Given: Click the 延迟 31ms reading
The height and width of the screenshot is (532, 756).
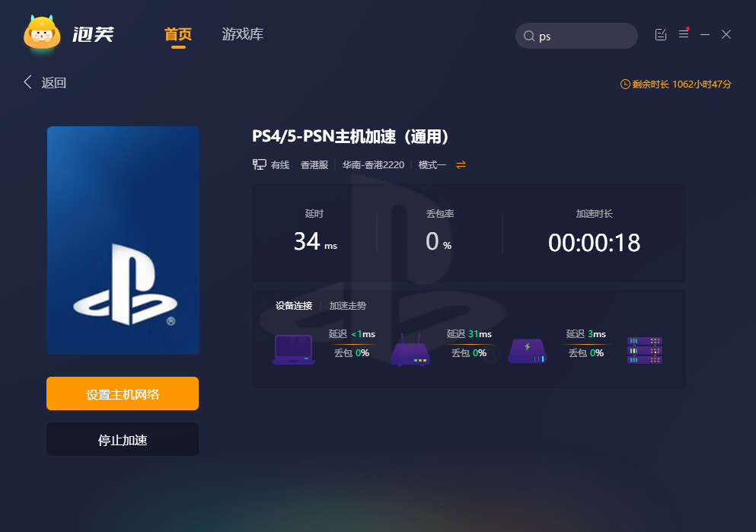Looking at the screenshot, I should click(x=469, y=334).
